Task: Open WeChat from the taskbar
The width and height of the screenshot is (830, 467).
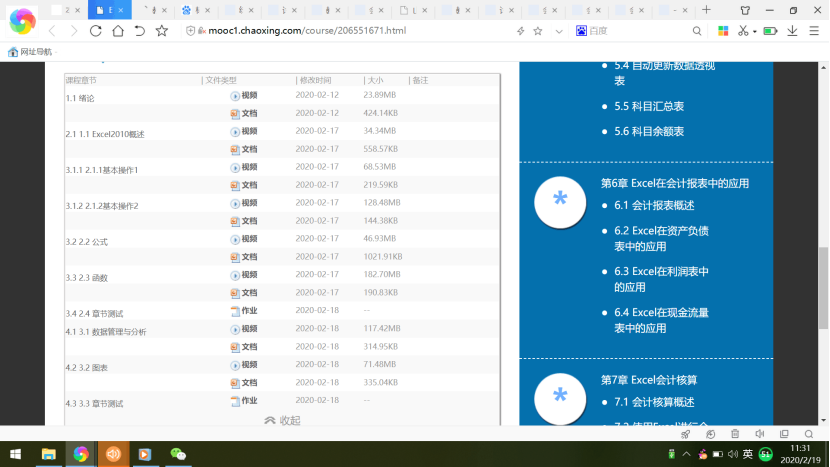Action: 178,454
